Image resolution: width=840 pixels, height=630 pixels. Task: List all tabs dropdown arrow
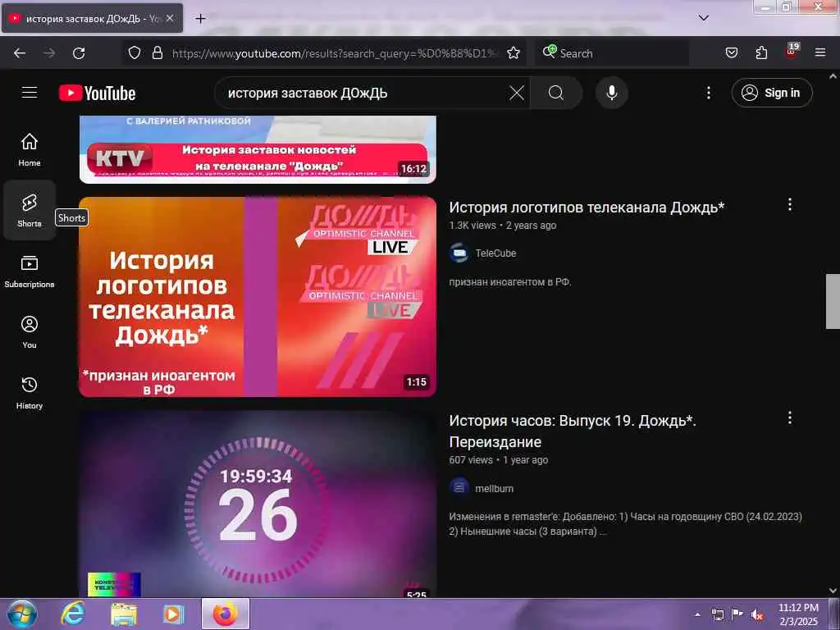[703, 18]
